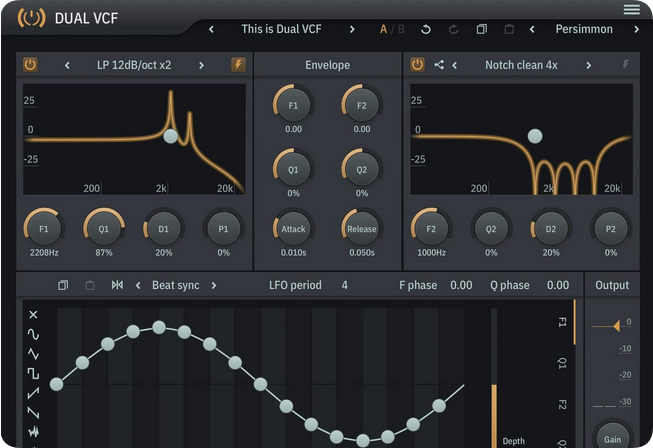Select the F2 LFO target tab
Screen dimensions: 653x448
[562, 404]
